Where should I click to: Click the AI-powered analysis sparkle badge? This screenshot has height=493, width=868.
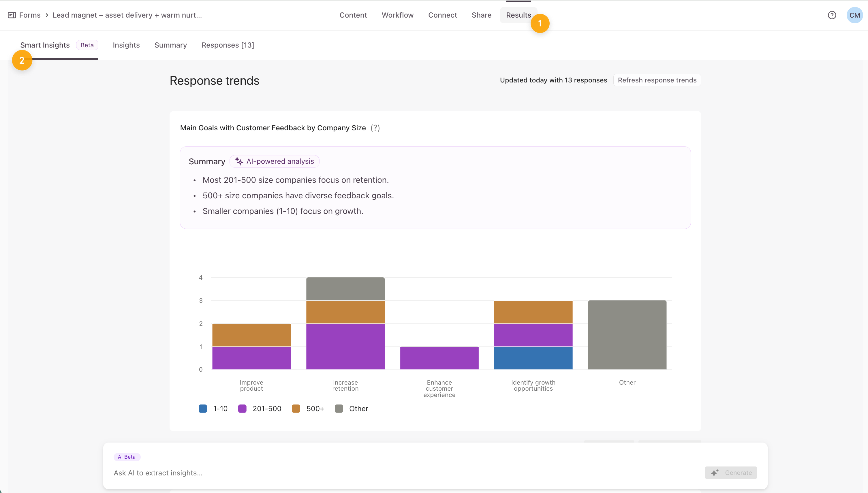tap(274, 161)
